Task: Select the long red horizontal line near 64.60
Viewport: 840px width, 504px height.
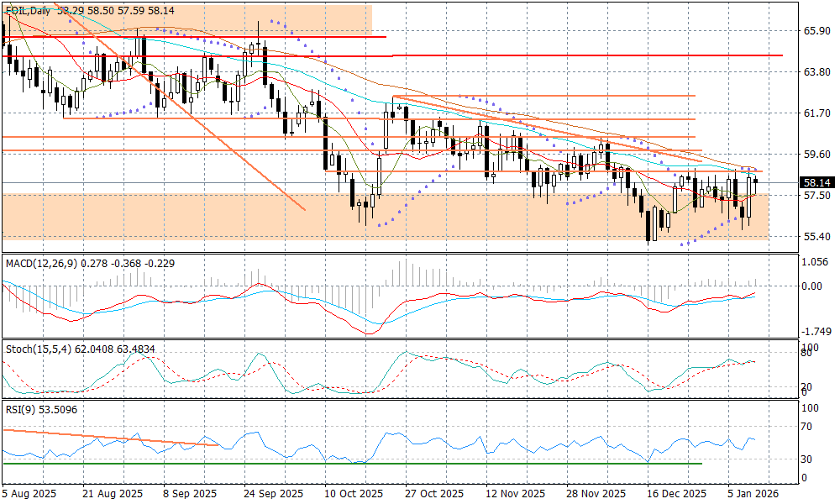Action: 504,55
